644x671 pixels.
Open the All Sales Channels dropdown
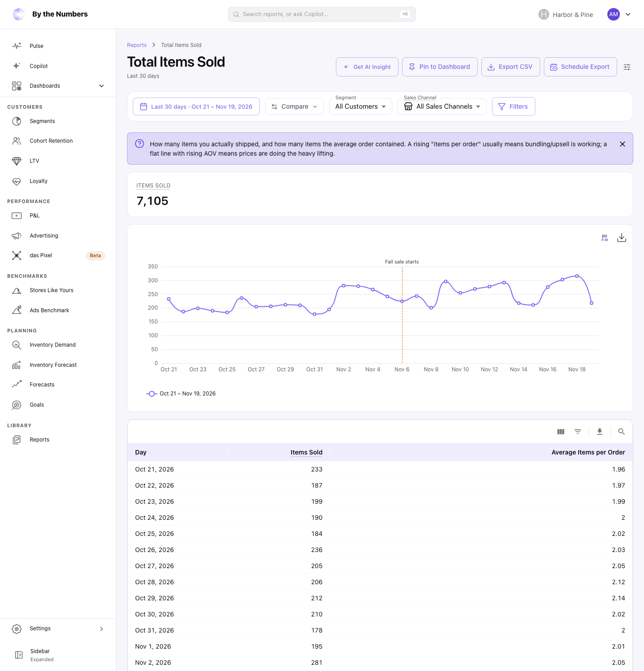[442, 106]
